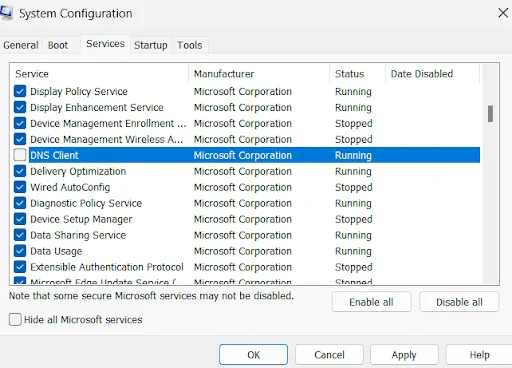Open the Boot tab
This screenshot has width=512, height=368.
point(58,45)
